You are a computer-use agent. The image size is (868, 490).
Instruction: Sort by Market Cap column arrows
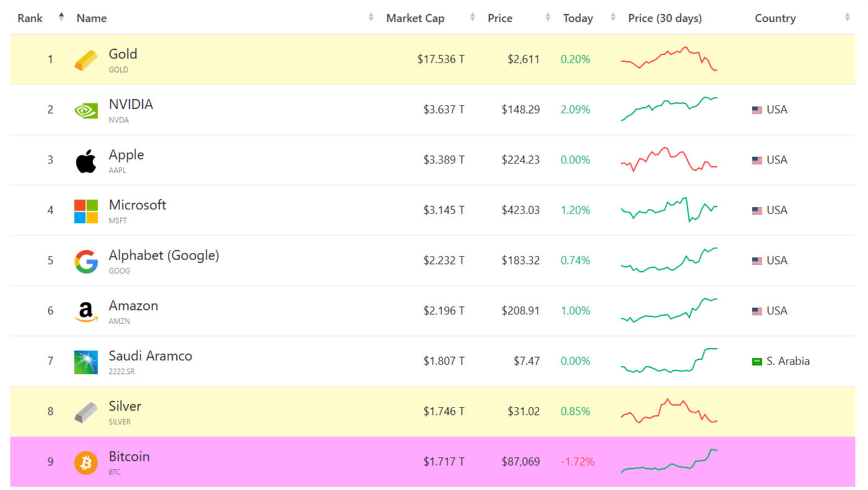pos(472,18)
